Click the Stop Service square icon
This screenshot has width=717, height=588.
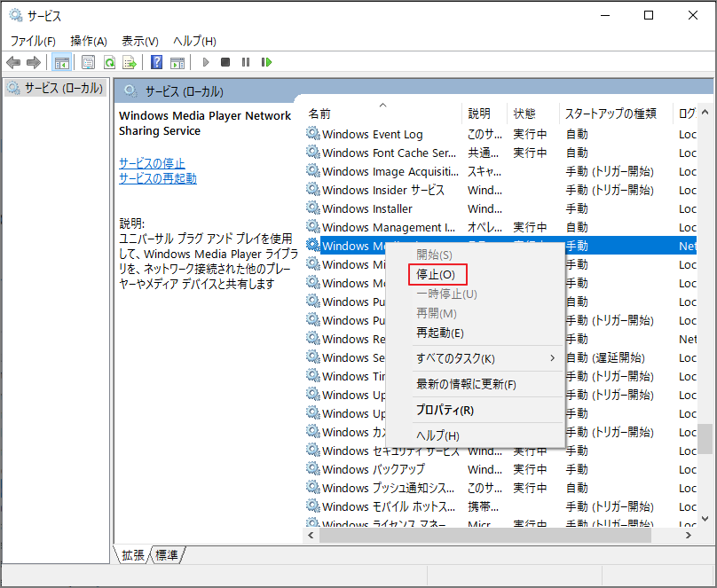225,62
